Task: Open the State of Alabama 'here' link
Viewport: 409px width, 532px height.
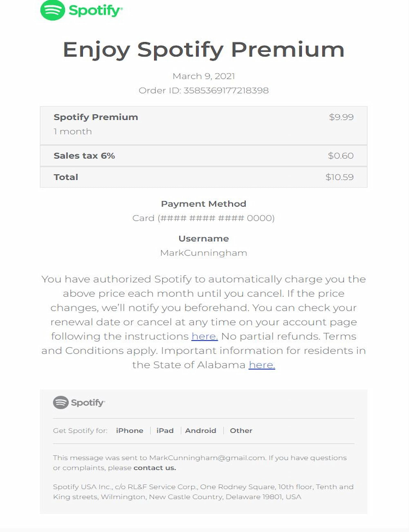Action: 262,365
